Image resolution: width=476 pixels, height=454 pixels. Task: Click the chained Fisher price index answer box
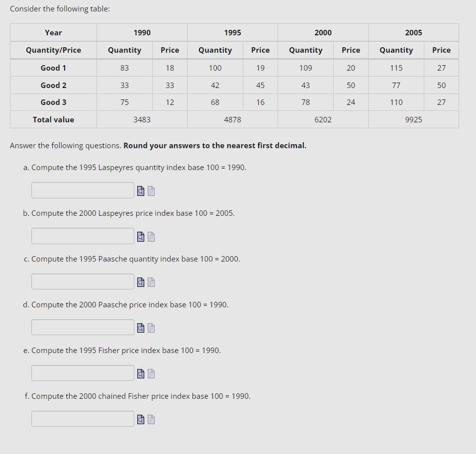coord(82,418)
